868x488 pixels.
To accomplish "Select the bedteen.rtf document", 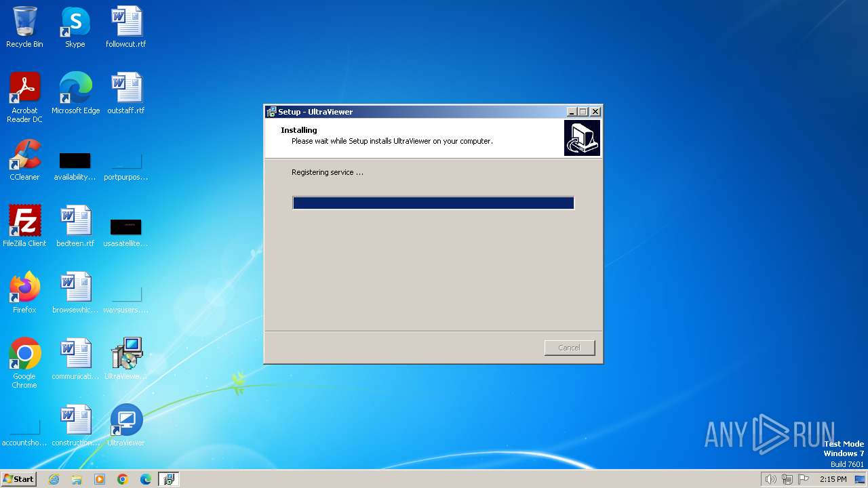I will coord(75,226).
